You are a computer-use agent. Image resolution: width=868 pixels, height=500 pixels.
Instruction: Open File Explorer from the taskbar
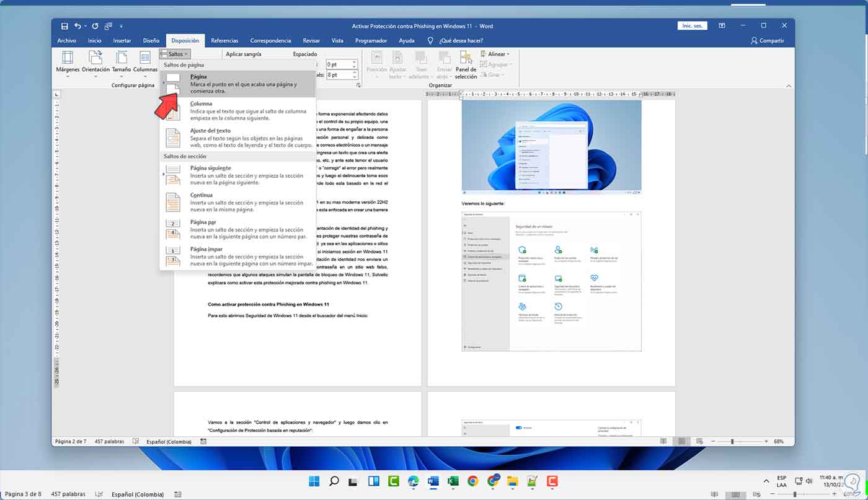(x=512, y=481)
